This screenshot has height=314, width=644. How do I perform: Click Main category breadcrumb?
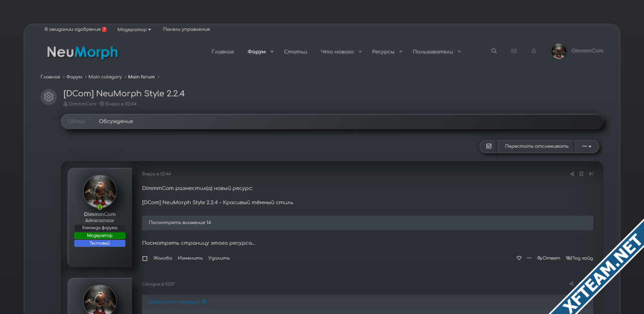pyautogui.click(x=105, y=77)
